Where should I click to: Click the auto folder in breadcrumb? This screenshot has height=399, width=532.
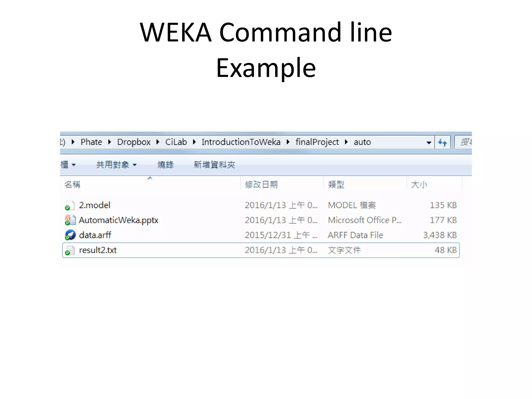tap(362, 142)
